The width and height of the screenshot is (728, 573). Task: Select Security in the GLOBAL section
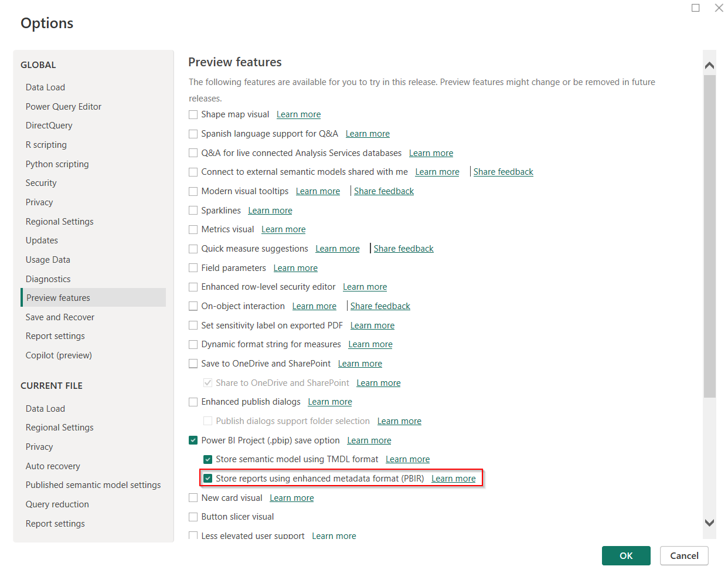pyautogui.click(x=41, y=183)
